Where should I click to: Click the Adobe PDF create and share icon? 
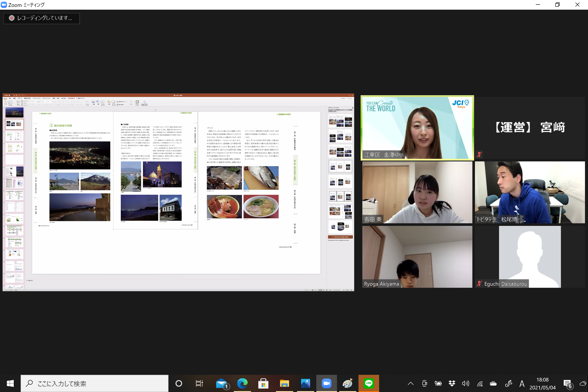(144, 103)
